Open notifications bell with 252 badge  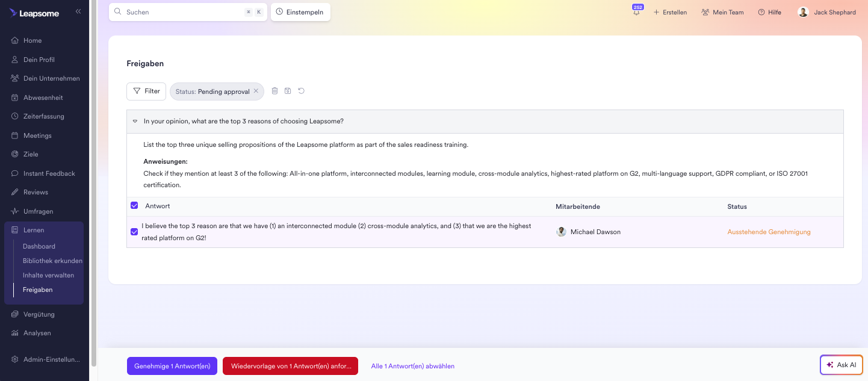click(x=637, y=11)
